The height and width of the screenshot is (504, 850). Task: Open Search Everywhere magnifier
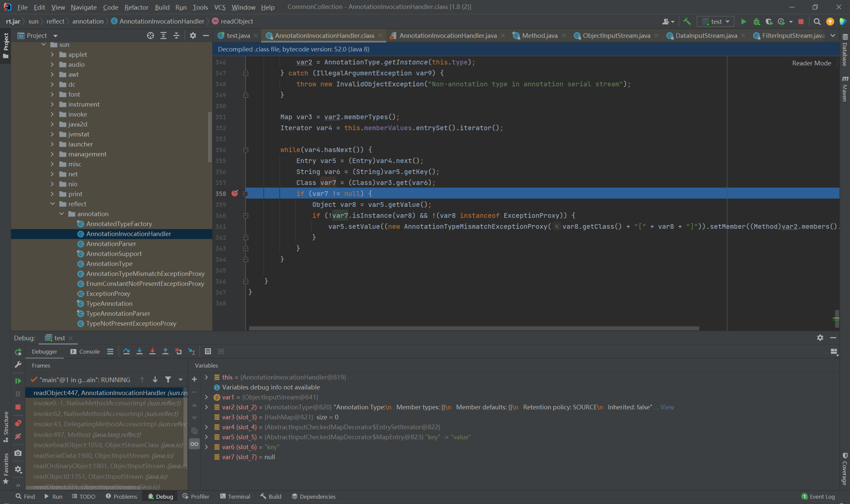817,21
